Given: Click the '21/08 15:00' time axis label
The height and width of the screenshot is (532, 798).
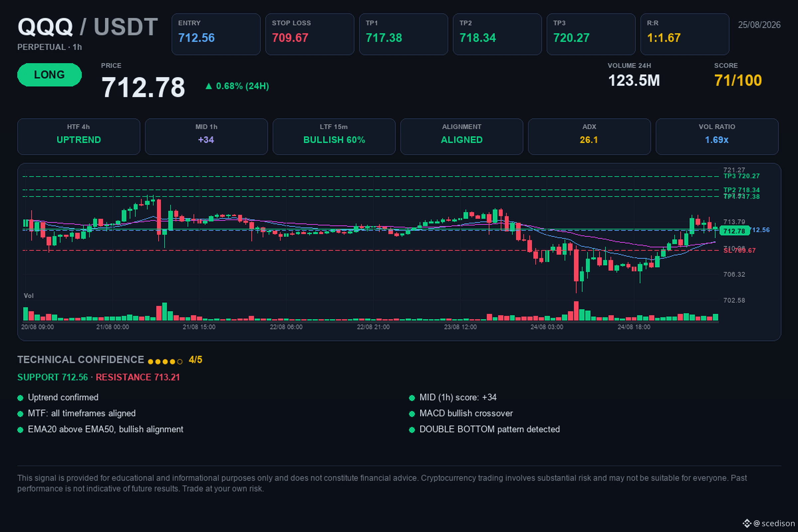Looking at the screenshot, I should click(x=199, y=327).
